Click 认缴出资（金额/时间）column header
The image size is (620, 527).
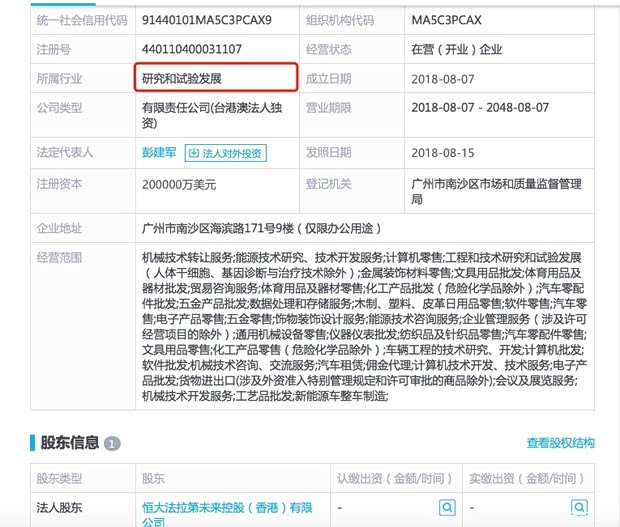click(x=395, y=478)
